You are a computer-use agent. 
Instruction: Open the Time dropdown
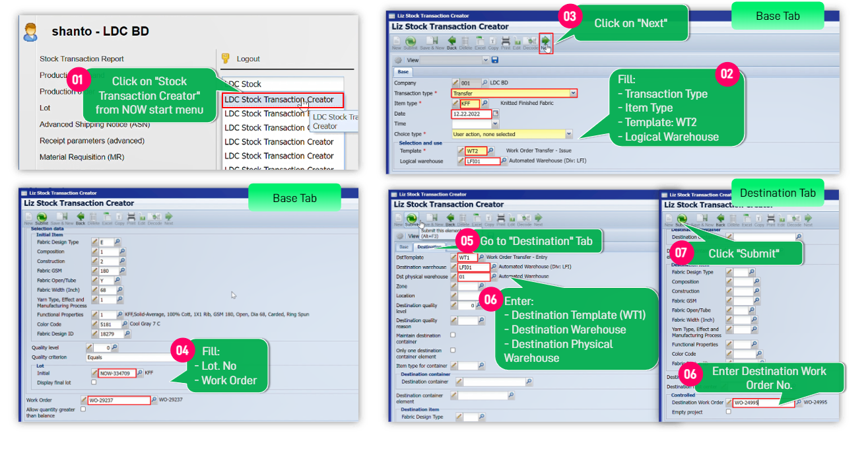point(495,123)
